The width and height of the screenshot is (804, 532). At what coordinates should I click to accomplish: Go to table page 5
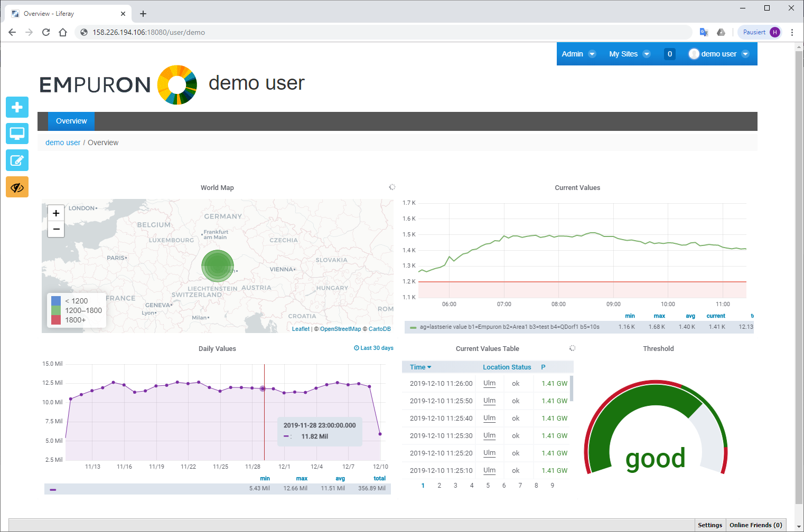(488, 485)
